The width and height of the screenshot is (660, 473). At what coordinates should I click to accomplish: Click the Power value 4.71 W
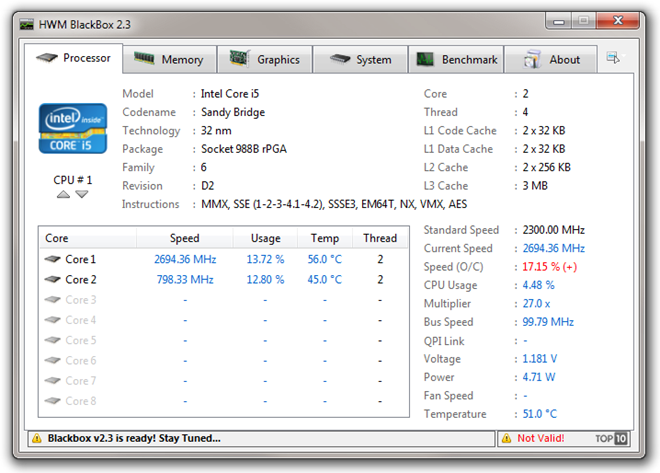(x=539, y=377)
